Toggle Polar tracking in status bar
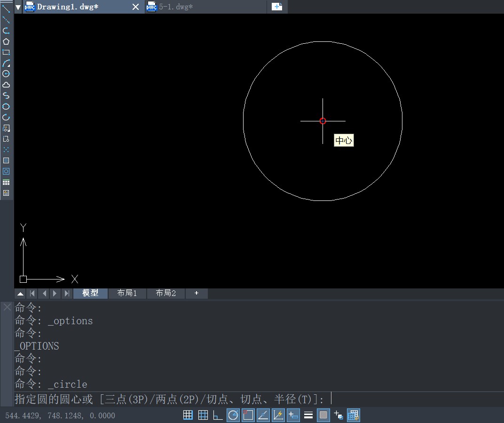Viewport: 504px width, 423px height. coord(233,415)
